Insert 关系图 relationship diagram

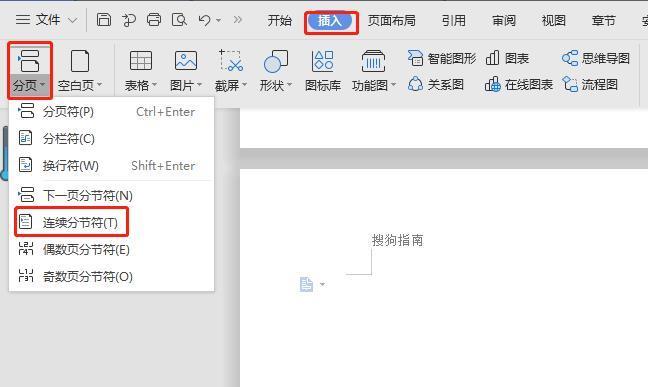point(436,84)
